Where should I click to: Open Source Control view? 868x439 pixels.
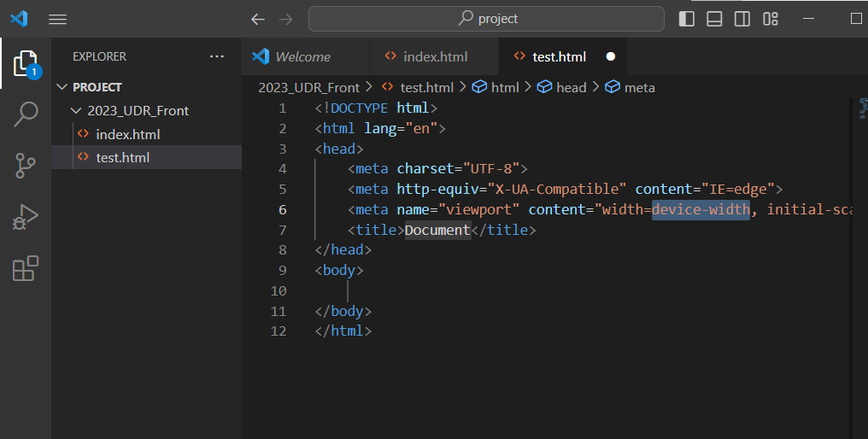click(x=26, y=166)
